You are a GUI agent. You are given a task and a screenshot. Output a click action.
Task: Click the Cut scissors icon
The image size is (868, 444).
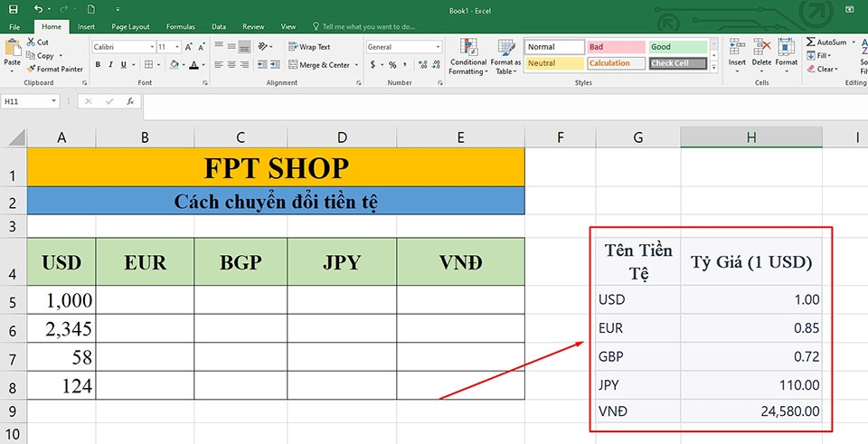coord(30,43)
